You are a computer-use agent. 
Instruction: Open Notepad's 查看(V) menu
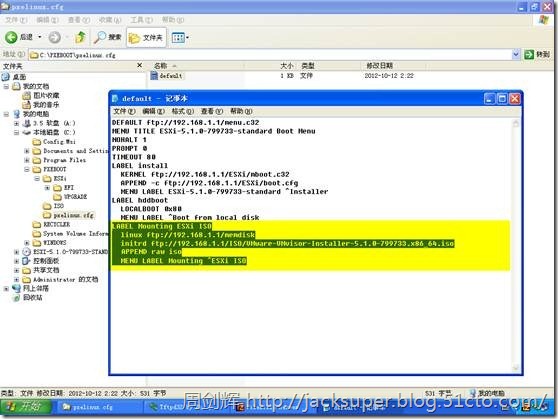(212, 111)
